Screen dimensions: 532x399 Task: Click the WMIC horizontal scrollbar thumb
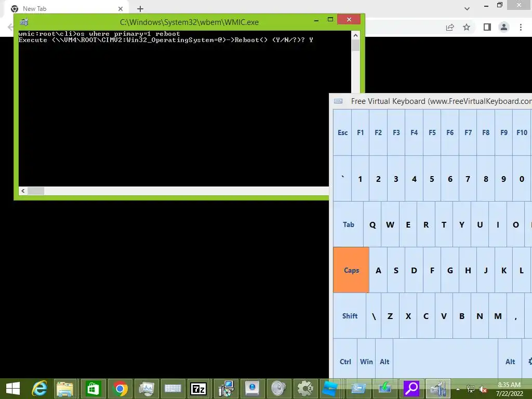pos(36,191)
